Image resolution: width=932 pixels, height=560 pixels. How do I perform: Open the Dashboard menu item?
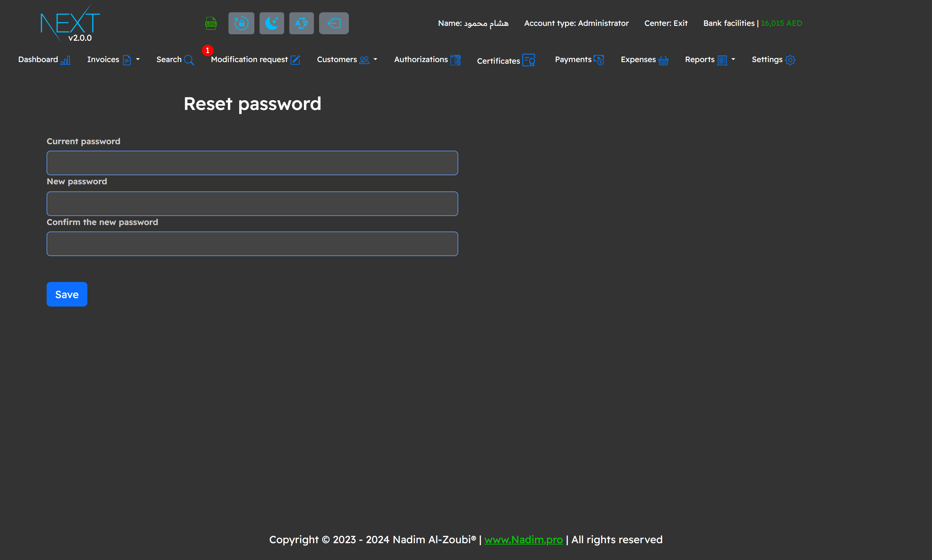pyautogui.click(x=44, y=59)
